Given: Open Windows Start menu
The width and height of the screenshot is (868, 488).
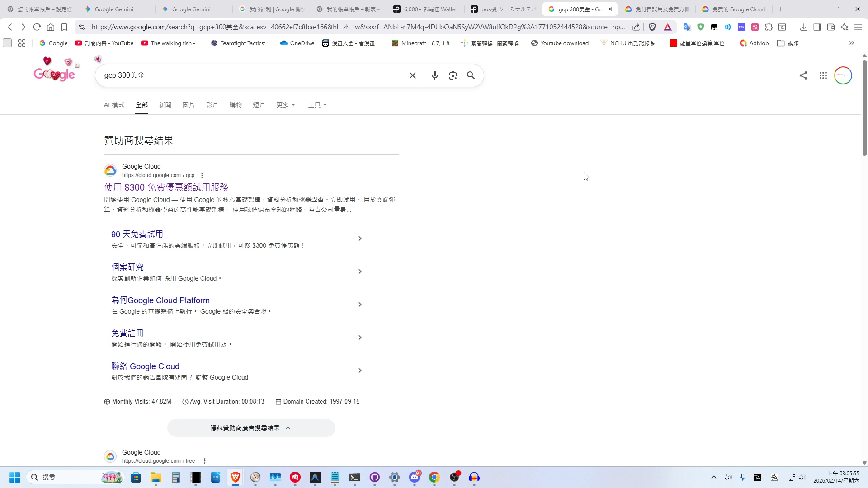Looking at the screenshot, I should (x=14, y=477).
